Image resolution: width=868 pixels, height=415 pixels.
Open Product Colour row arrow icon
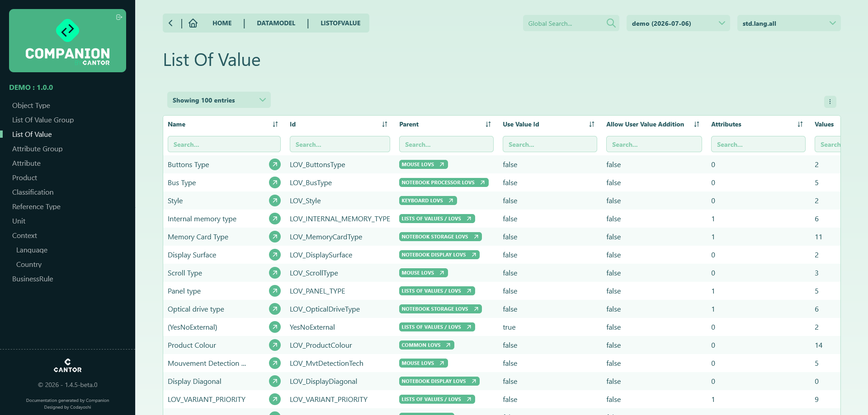coord(275,345)
